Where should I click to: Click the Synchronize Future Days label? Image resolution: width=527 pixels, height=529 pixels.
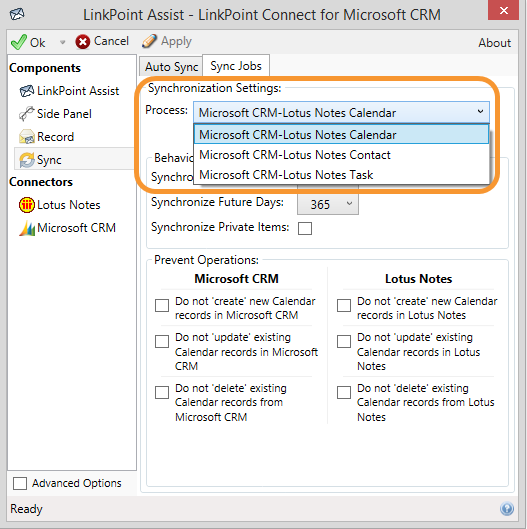tap(217, 202)
